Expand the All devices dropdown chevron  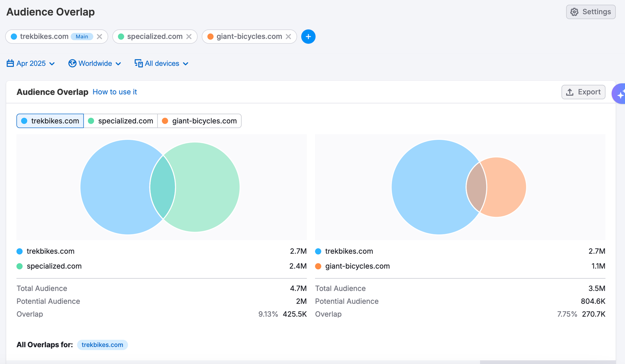[x=186, y=64]
